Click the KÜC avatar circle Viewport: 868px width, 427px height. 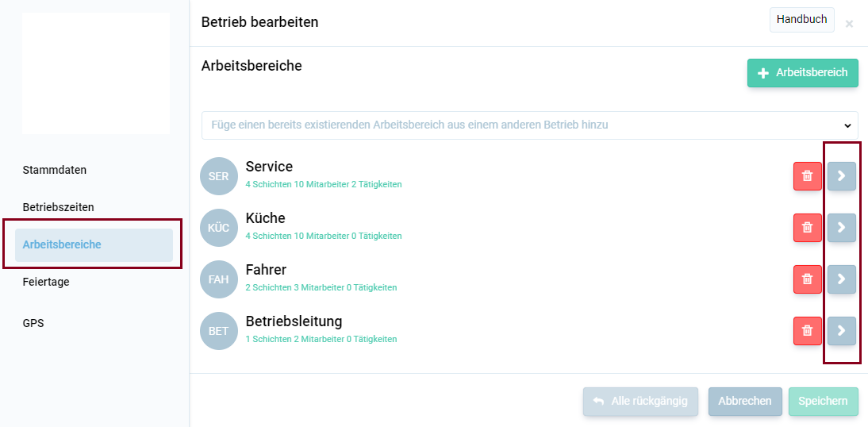[x=219, y=228]
